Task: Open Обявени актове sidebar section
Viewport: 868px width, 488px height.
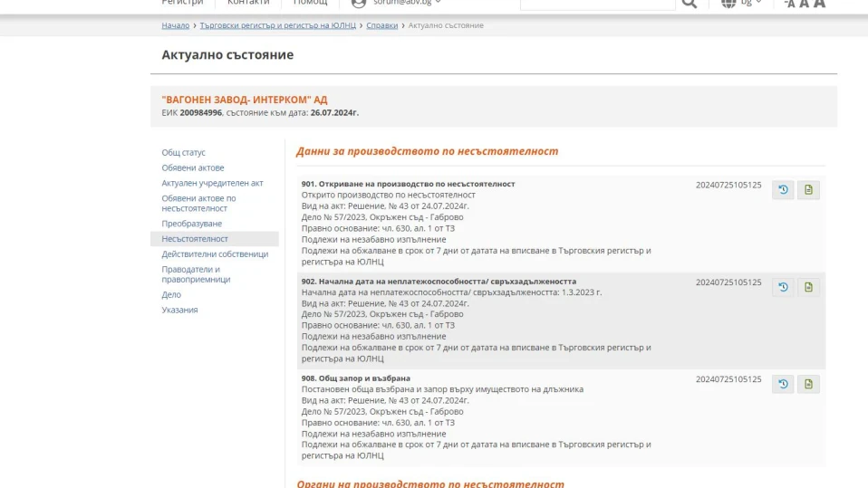Action: click(x=193, y=167)
